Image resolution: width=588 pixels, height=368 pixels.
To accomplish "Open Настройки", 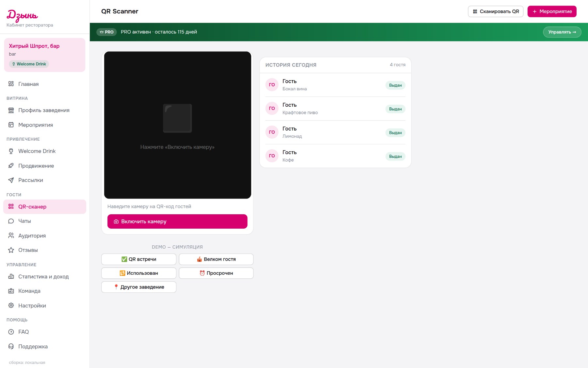I will click(45, 306).
